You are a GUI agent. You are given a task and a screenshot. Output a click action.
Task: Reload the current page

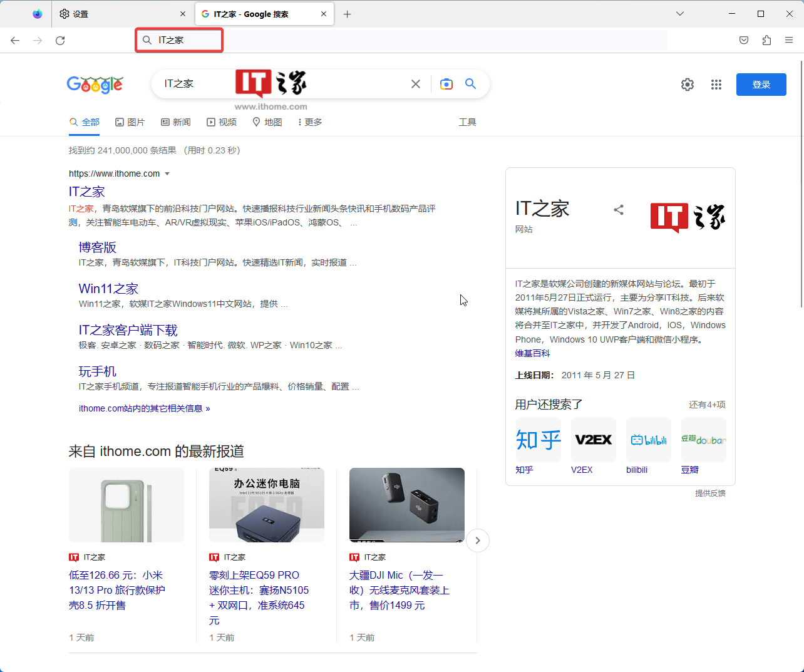click(x=60, y=40)
